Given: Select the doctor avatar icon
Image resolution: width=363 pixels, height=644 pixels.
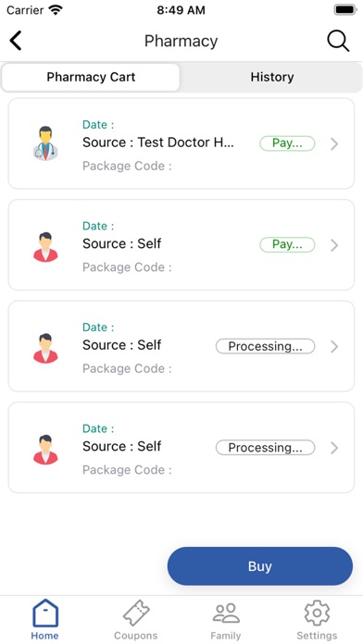Looking at the screenshot, I should (x=45, y=143).
